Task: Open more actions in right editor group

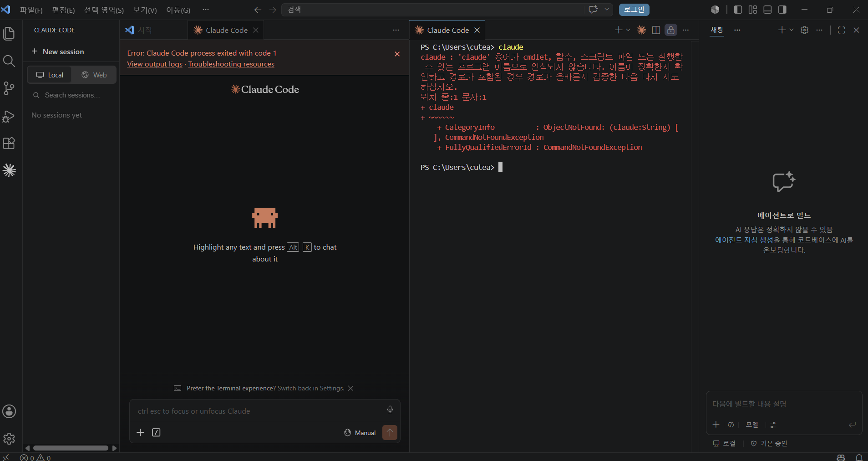Action: (686, 30)
